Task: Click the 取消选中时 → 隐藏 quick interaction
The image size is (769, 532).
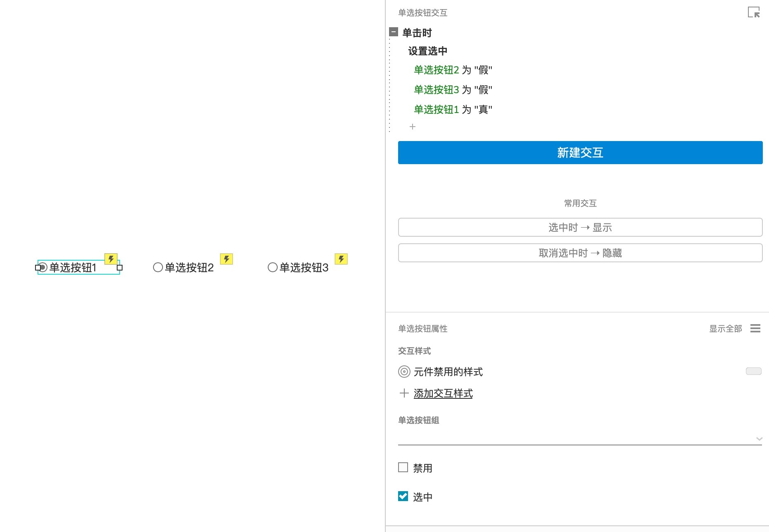Action: tap(580, 253)
